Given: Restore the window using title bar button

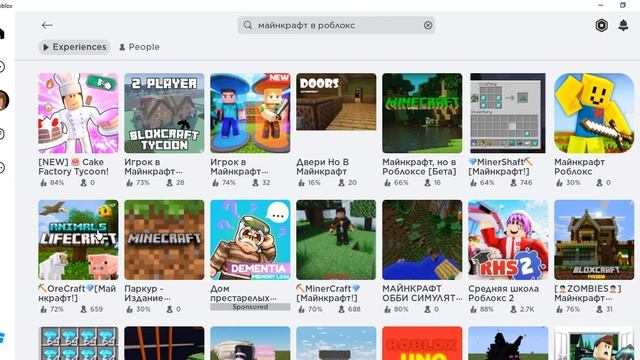Looking at the screenshot, I should pyautogui.click(x=622, y=5).
